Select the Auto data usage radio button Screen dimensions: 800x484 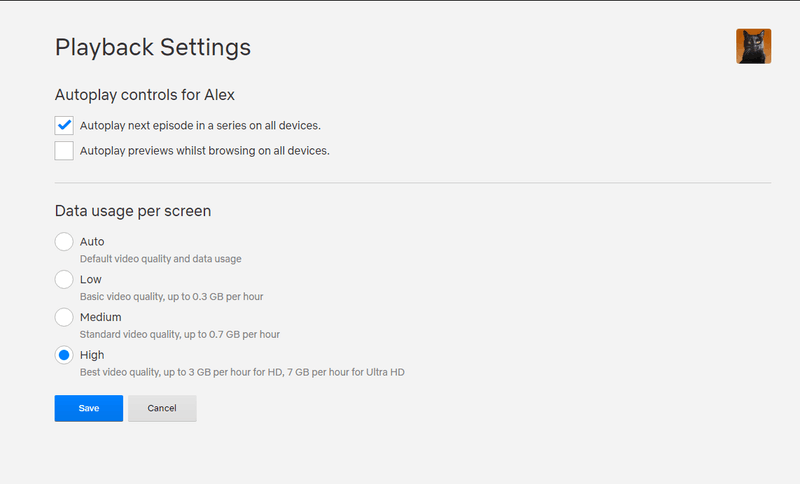tap(64, 242)
